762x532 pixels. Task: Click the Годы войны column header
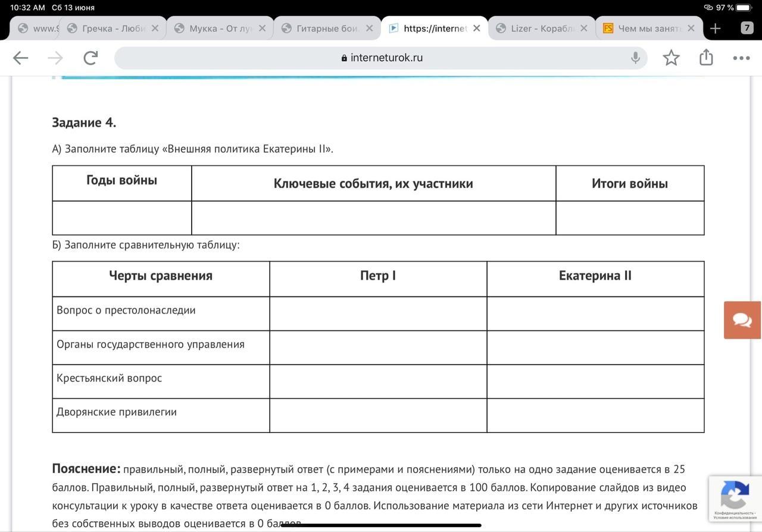(122, 180)
